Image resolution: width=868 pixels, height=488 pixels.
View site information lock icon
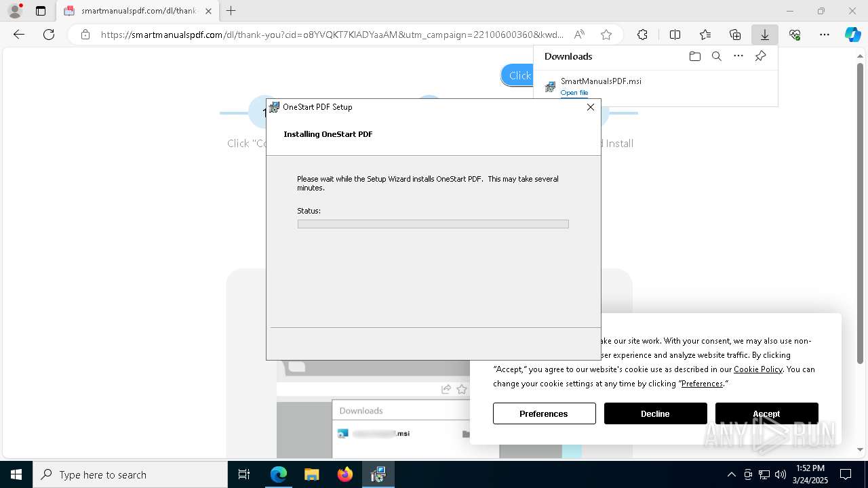coord(85,35)
